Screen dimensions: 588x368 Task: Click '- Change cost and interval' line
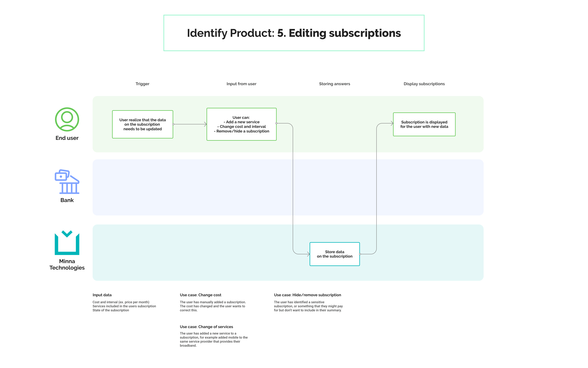(x=241, y=127)
